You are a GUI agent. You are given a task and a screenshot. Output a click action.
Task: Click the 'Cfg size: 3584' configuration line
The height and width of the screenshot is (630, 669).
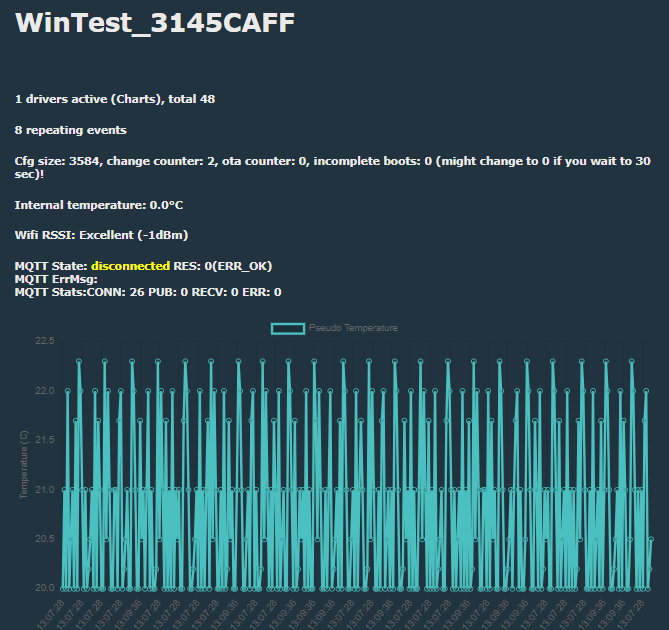(x=333, y=168)
